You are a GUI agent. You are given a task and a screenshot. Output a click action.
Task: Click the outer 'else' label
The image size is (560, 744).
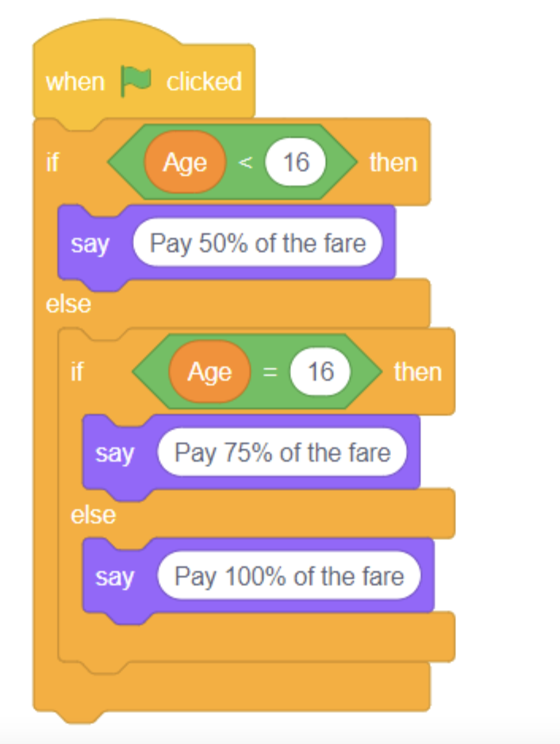point(68,304)
